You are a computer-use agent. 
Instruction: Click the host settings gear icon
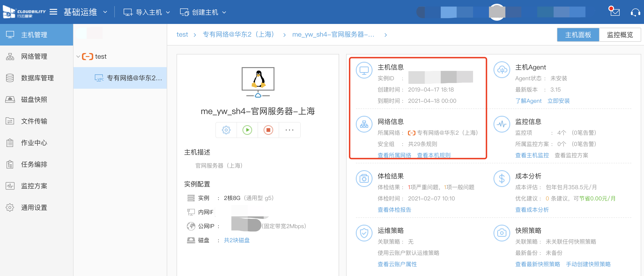coord(226,130)
